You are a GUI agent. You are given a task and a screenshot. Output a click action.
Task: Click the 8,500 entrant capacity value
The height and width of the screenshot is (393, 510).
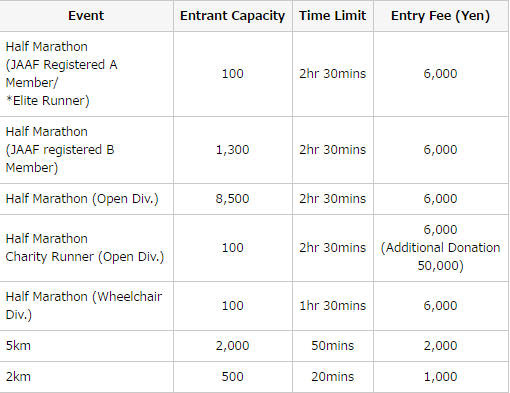pyautogui.click(x=233, y=199)
